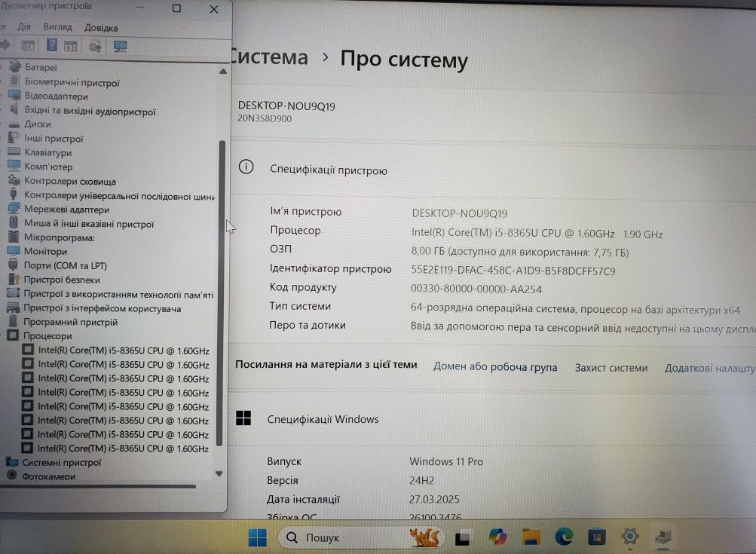
Task: Select the Порти (COM та LPT) category
Action: click(65, 265)
